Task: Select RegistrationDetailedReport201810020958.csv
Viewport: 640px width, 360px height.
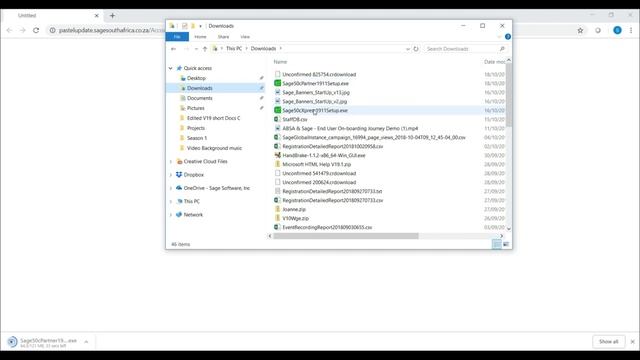Action: click(x=333, y=146)
